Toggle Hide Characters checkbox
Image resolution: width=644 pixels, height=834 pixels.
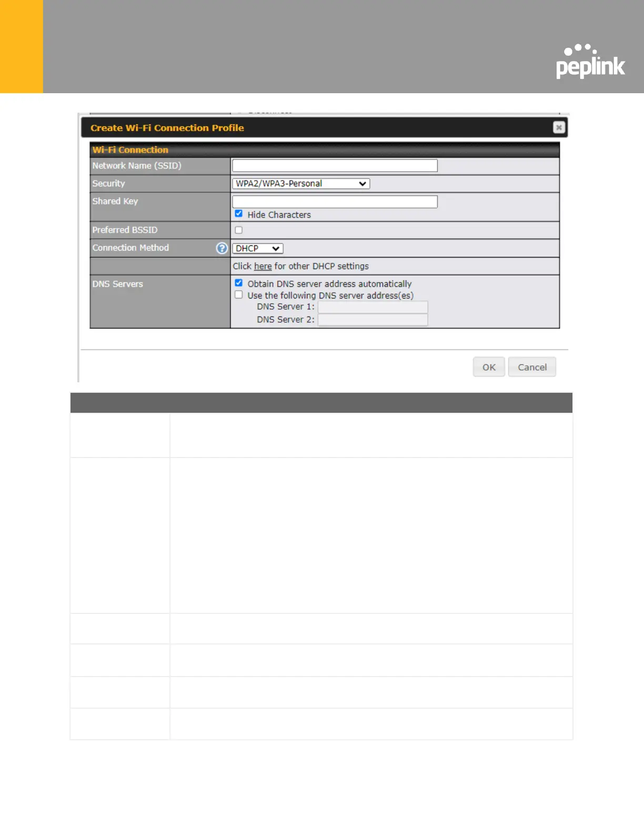point(239,214)
